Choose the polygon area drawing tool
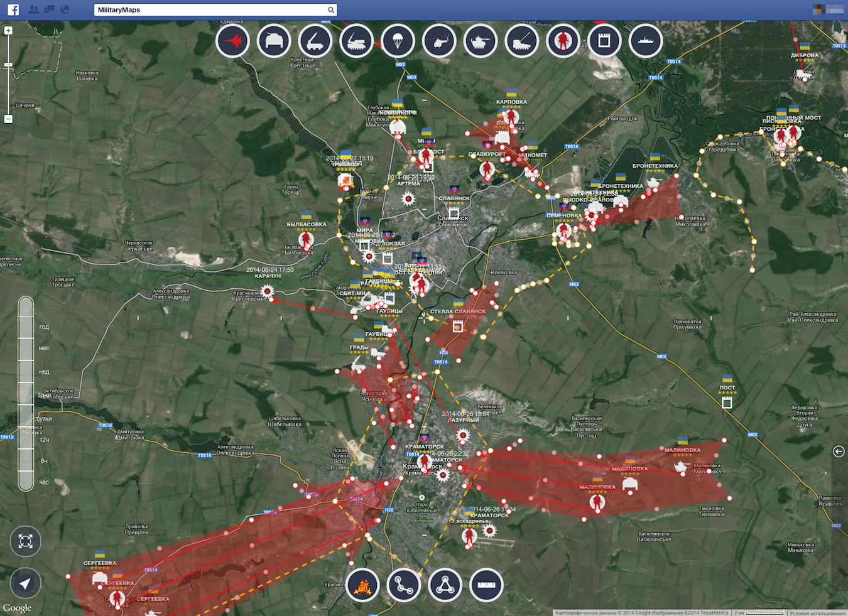Screen dimensions: 848x616 coord(445,585)
